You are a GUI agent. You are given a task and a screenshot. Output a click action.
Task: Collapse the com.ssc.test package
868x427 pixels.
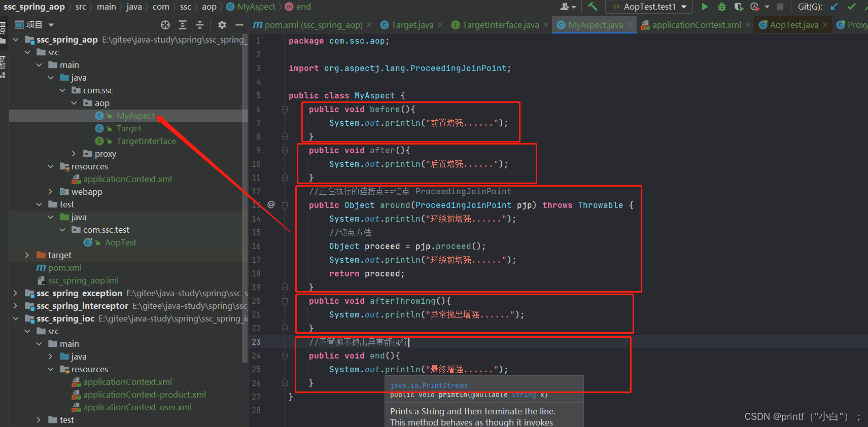[62, 230]
